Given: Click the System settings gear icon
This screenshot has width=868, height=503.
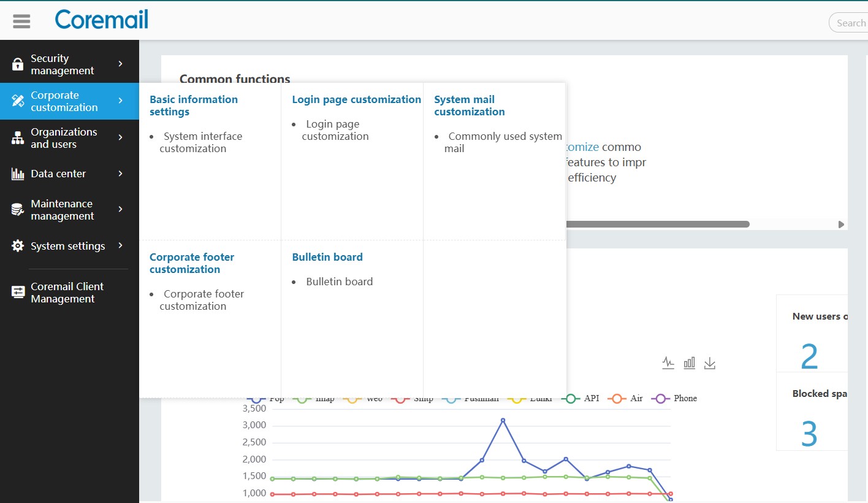Looking at the screenshot, I should tap(18, 246).
